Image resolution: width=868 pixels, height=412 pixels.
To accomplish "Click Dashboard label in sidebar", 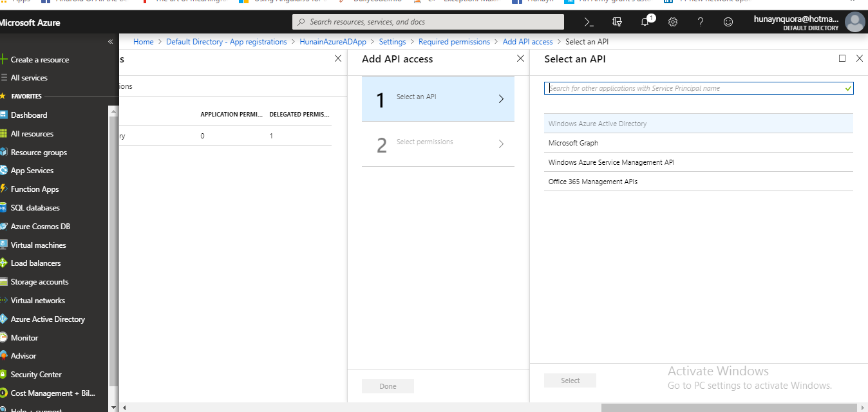I will pyautogui.click(x=29, y=115).
